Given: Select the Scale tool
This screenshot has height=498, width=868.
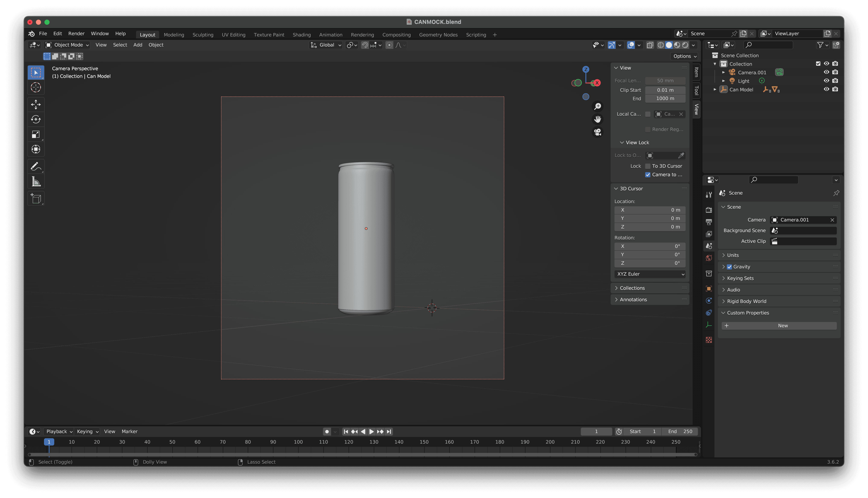Looking at the screenshot, I should pos(36,134).
